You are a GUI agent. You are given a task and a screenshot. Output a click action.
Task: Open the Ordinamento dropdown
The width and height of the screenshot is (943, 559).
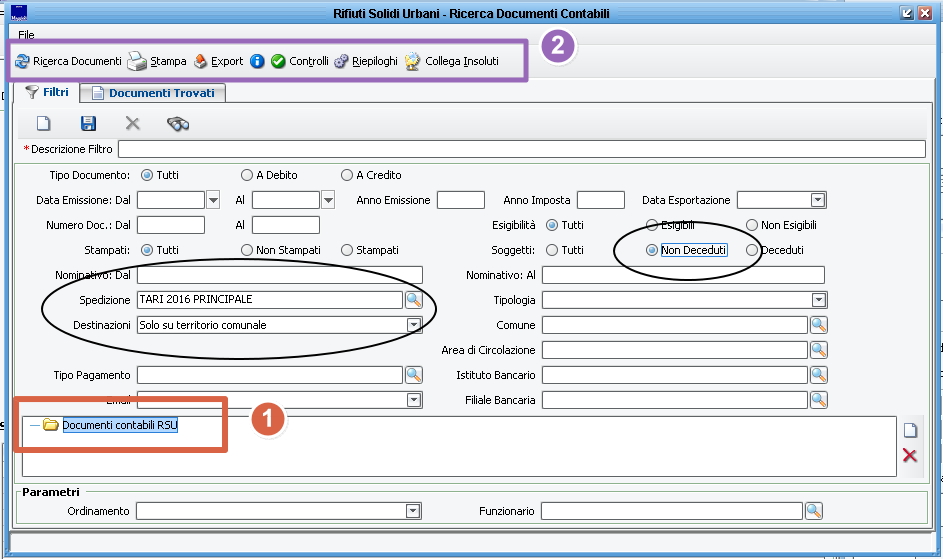(x=412, y=511)
